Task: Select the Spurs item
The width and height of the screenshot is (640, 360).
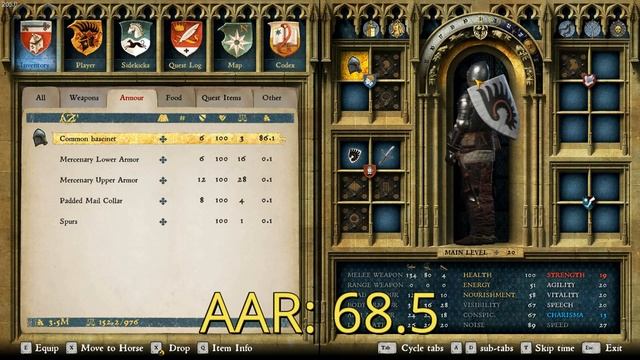Action: pos(68,222)
